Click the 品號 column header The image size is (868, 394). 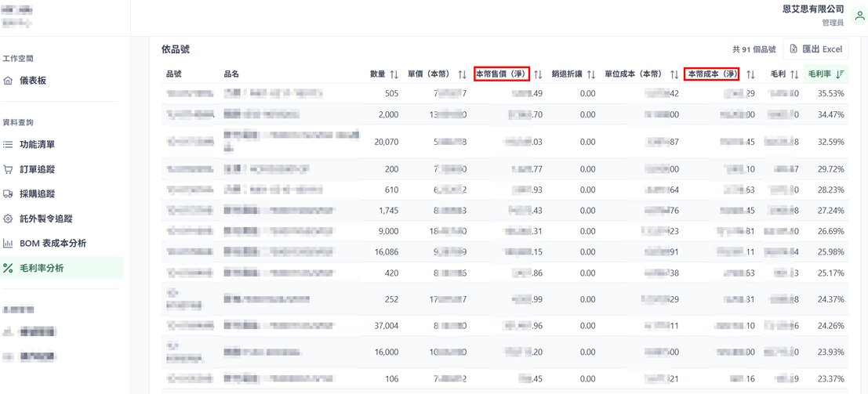(174, 74)
